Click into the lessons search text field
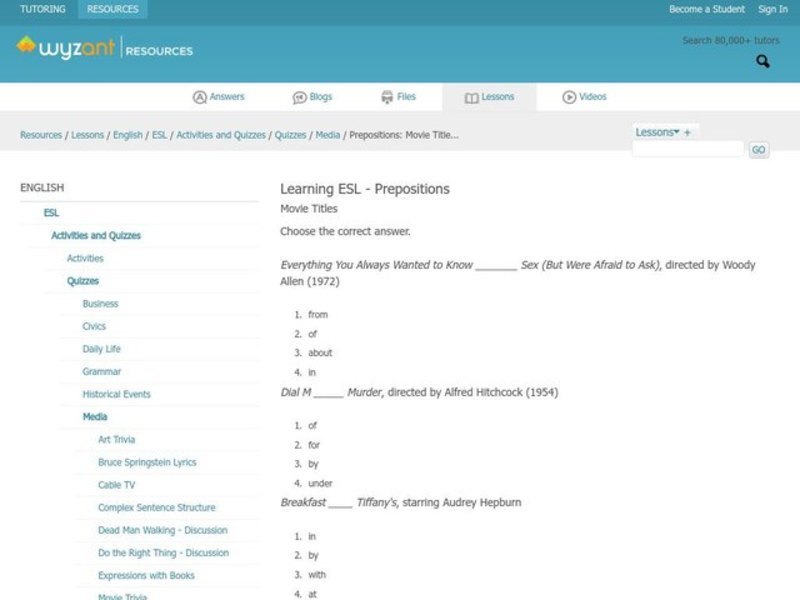 pyautogui.click(x=687, y=150)
